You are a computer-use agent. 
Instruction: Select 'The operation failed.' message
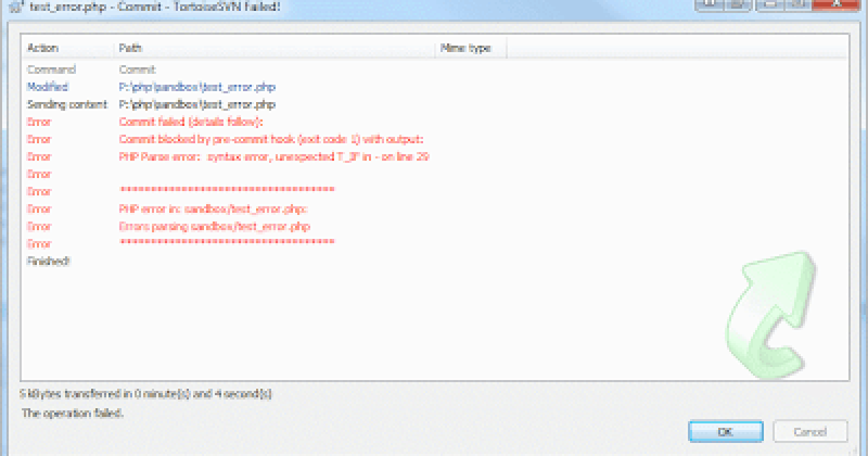(72, 413)
